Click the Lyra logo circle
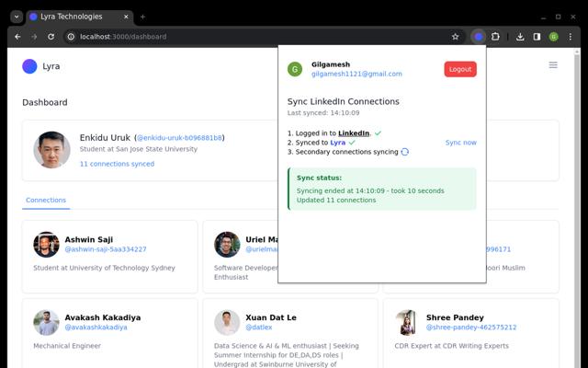 [29, 66]
